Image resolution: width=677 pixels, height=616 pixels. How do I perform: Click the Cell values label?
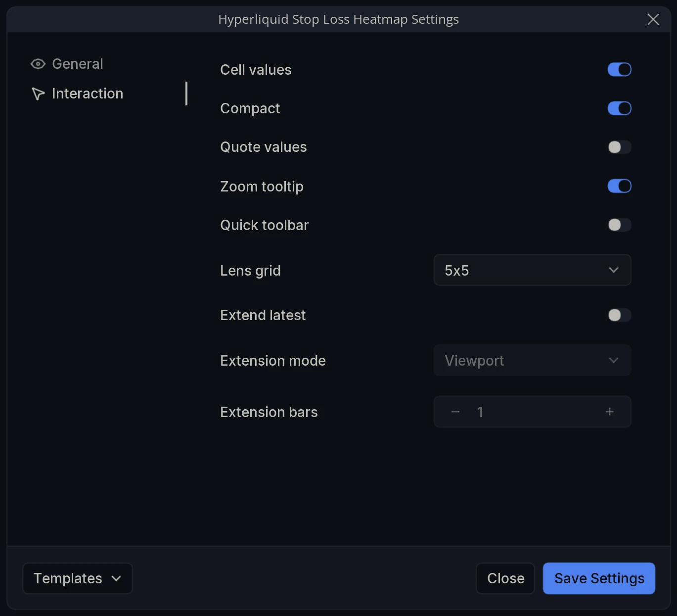256,70
